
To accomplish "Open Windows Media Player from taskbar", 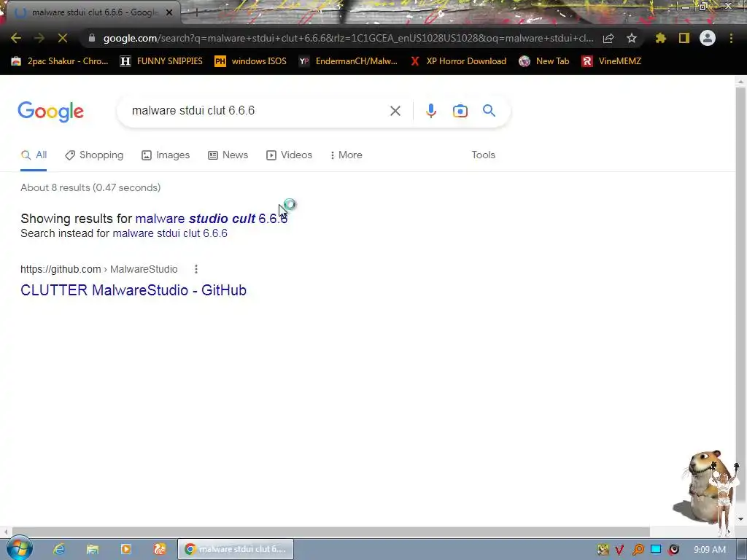I will click(x=126, y=549).
